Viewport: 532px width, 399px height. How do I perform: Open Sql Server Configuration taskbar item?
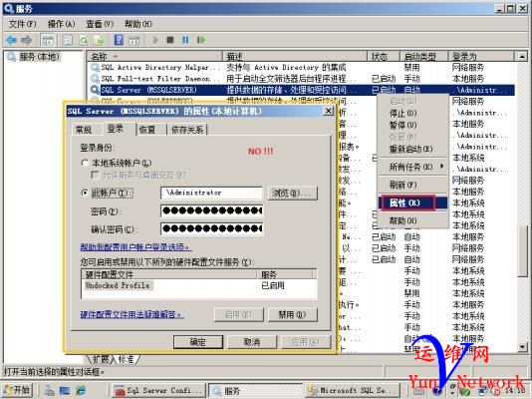click(x=158, y=390)
